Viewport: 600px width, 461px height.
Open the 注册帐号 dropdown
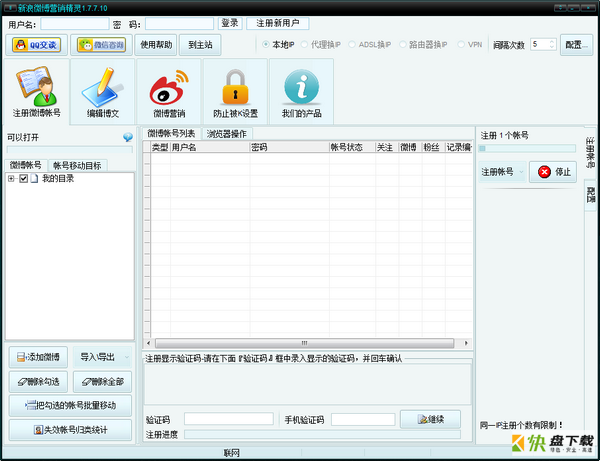pyautogui.click(x=502, y=172)
